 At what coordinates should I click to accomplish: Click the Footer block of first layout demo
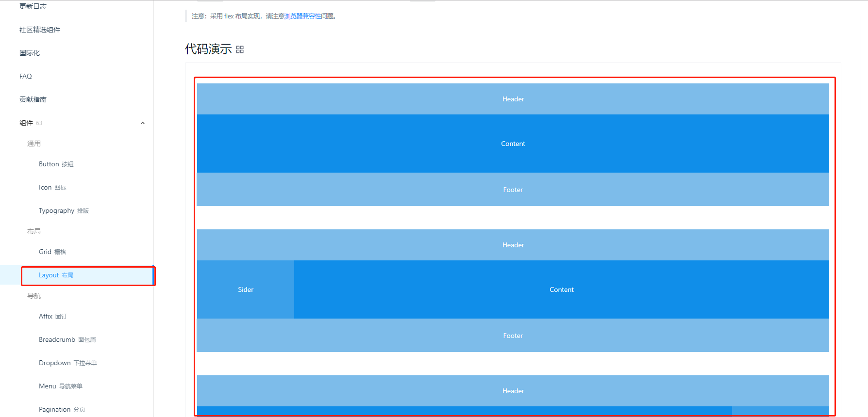[513, 190]
